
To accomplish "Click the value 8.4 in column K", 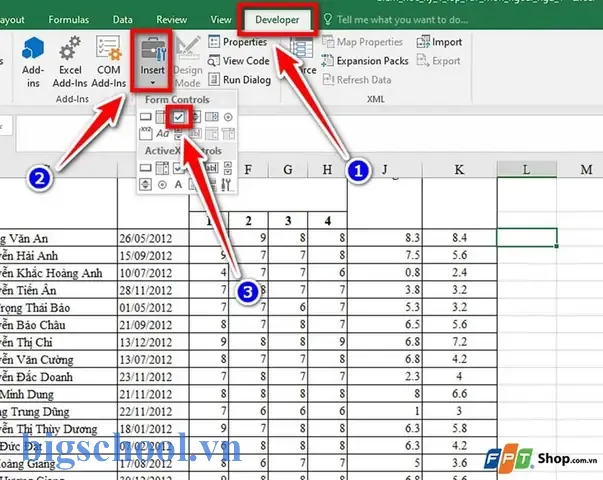I will 460,238.
